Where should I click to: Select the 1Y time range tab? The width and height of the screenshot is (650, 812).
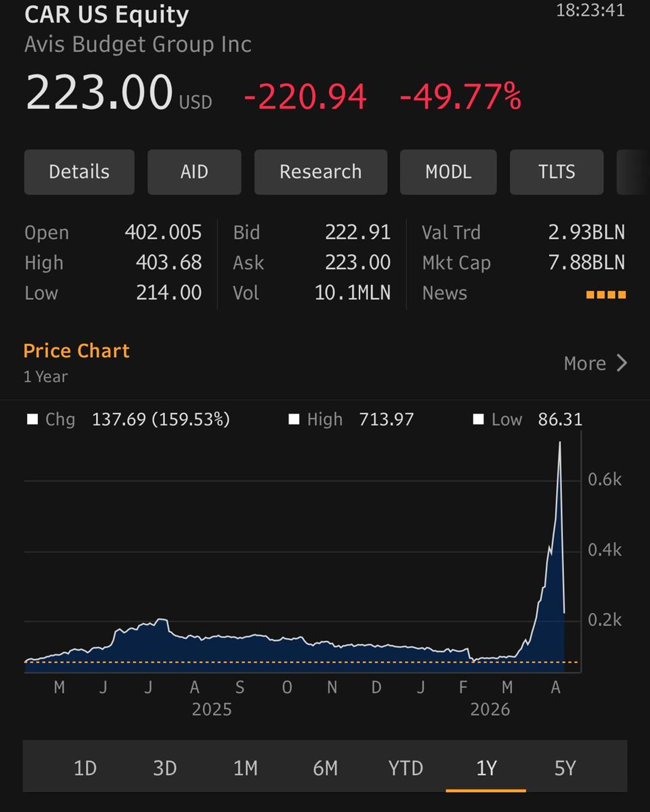coord(486,768)
